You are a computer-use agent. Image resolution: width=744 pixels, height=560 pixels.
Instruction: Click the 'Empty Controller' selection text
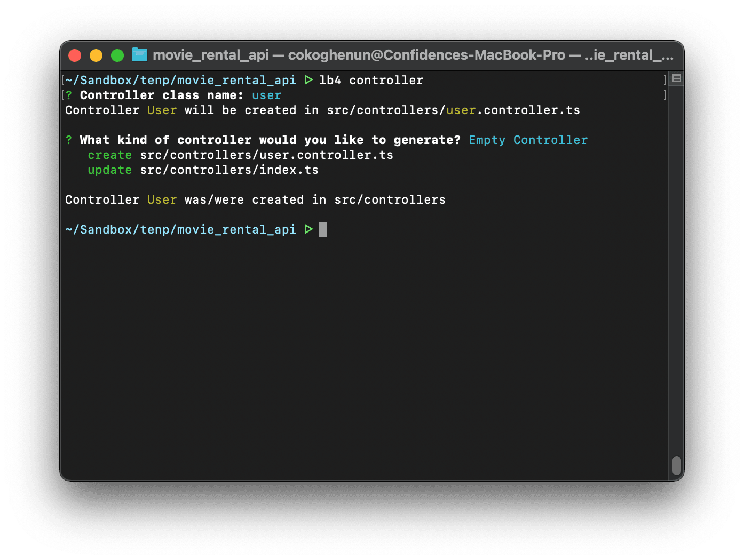pyautogui.click(x=528, y=140)
